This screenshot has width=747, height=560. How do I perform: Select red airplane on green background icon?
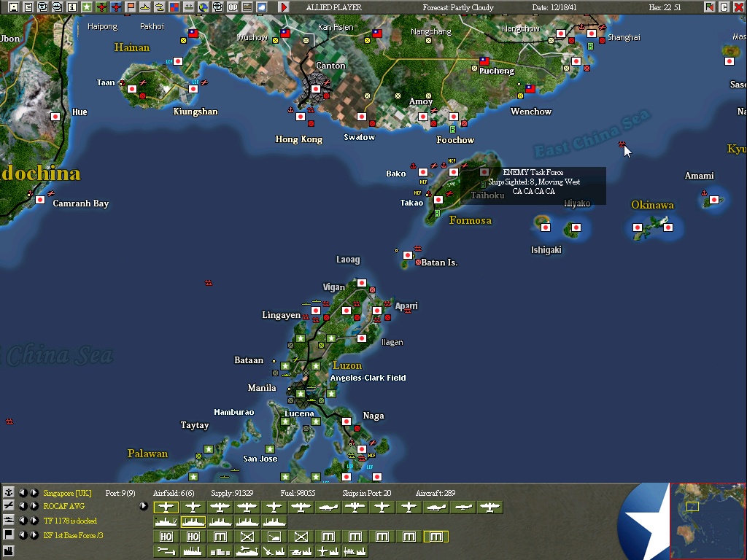(101, 7)
